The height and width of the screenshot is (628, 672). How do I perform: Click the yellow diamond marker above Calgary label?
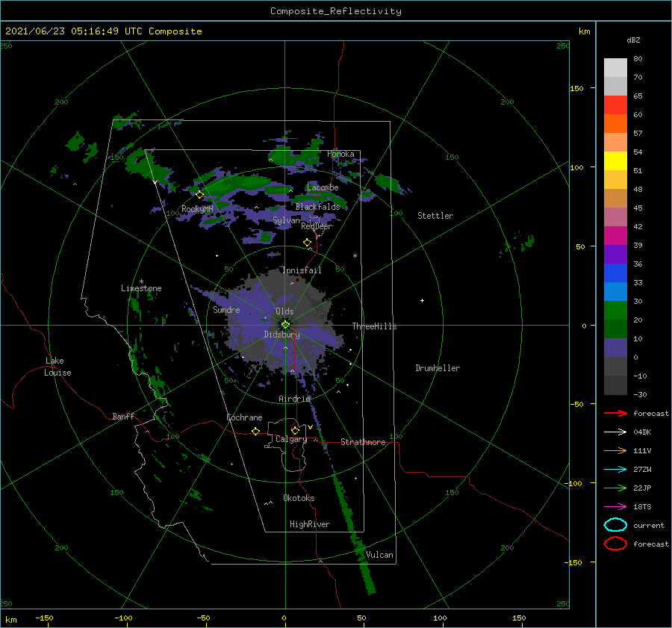point(295,430)
